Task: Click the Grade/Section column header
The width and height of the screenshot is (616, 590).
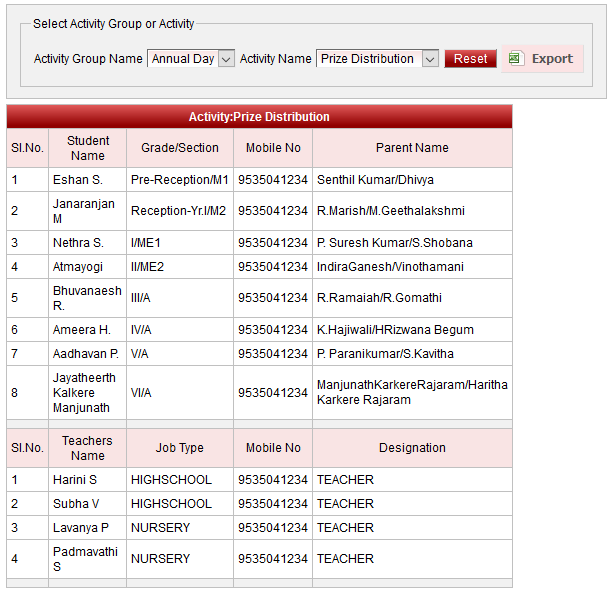Action: click(x=179, y=148)
